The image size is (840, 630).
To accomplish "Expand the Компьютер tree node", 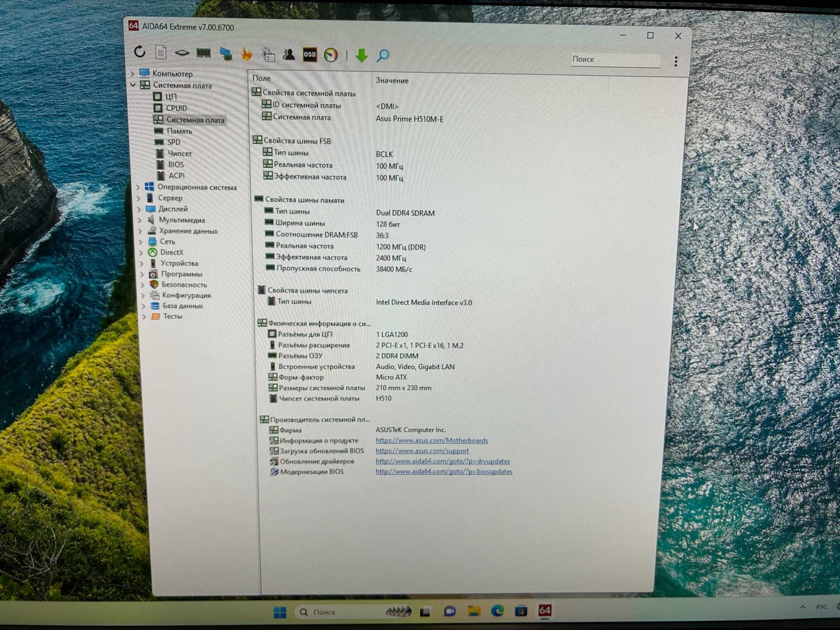I will [x=133, y=73].
